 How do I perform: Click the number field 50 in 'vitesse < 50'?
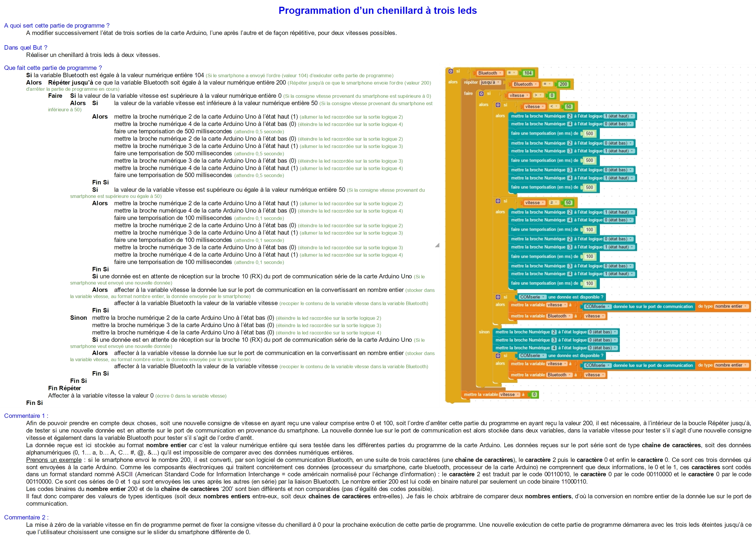(x=568, y=107)
